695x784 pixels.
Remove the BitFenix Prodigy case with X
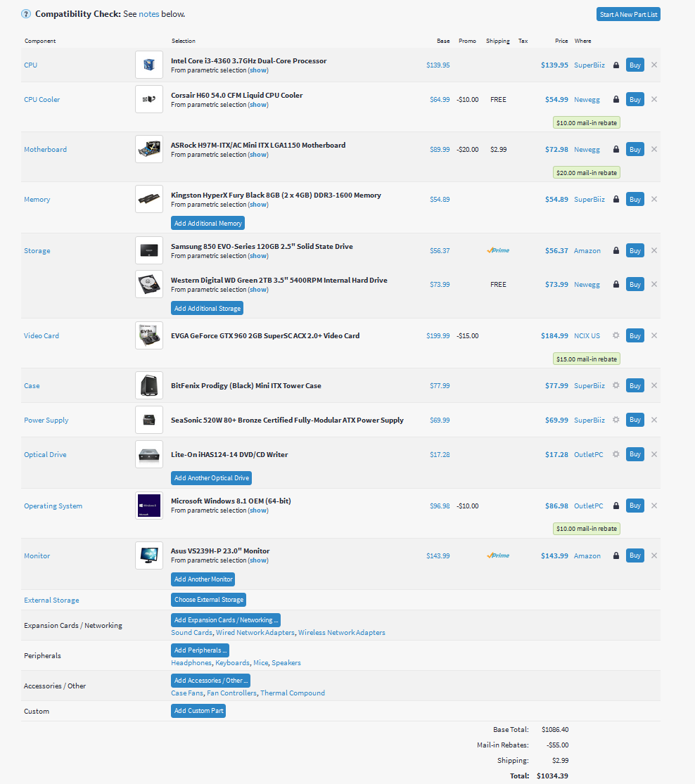pos(654,385)
